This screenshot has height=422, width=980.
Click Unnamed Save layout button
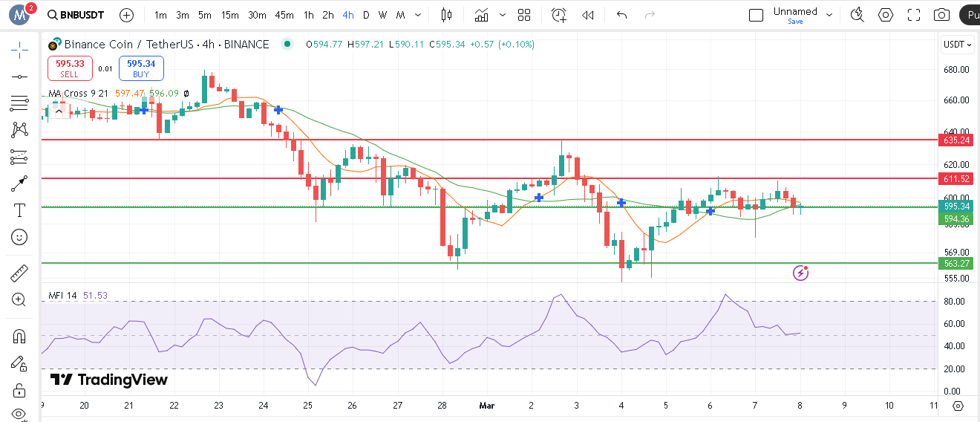[x=795, y=16]
